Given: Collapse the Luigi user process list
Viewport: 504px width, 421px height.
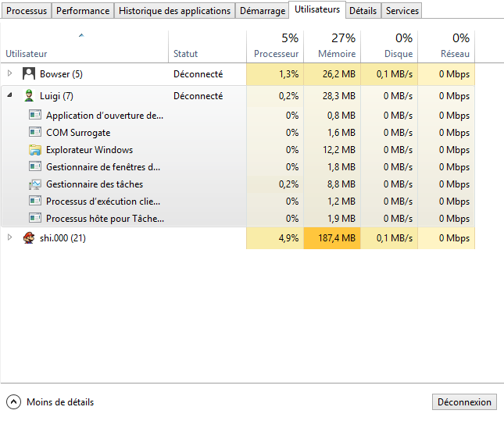Looking at the screenshot, I should coord(9,95).
